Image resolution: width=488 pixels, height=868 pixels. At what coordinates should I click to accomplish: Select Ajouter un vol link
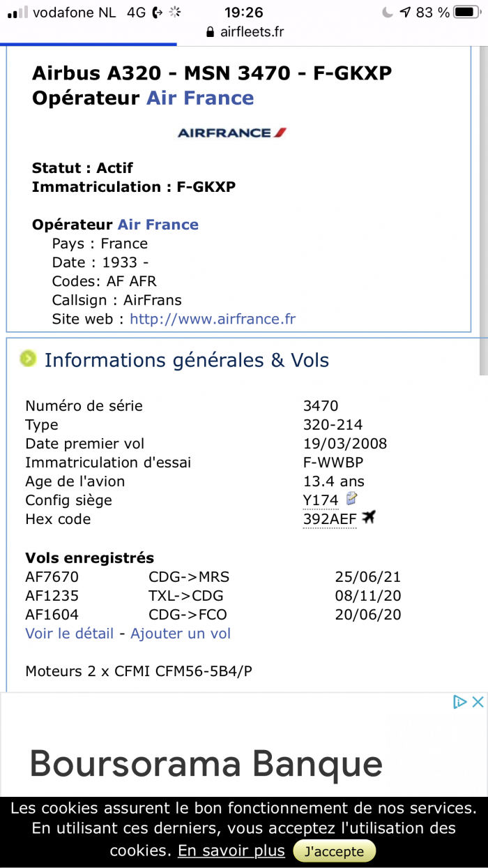coord(181,634)
